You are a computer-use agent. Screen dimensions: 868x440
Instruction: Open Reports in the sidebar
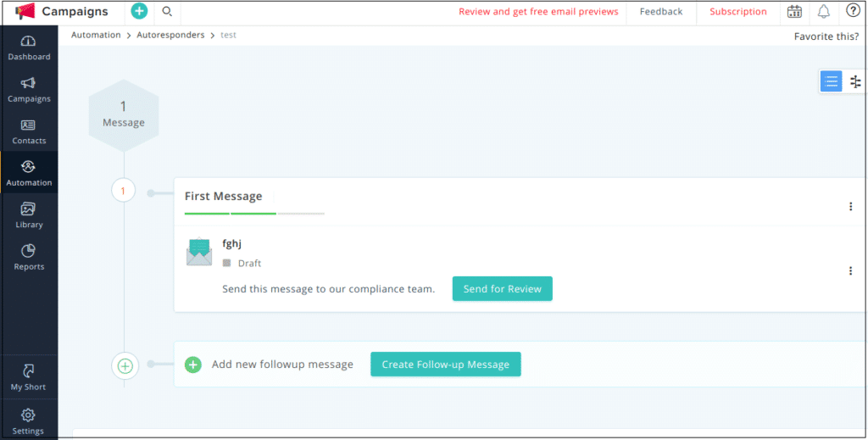(x=29, y=258)
